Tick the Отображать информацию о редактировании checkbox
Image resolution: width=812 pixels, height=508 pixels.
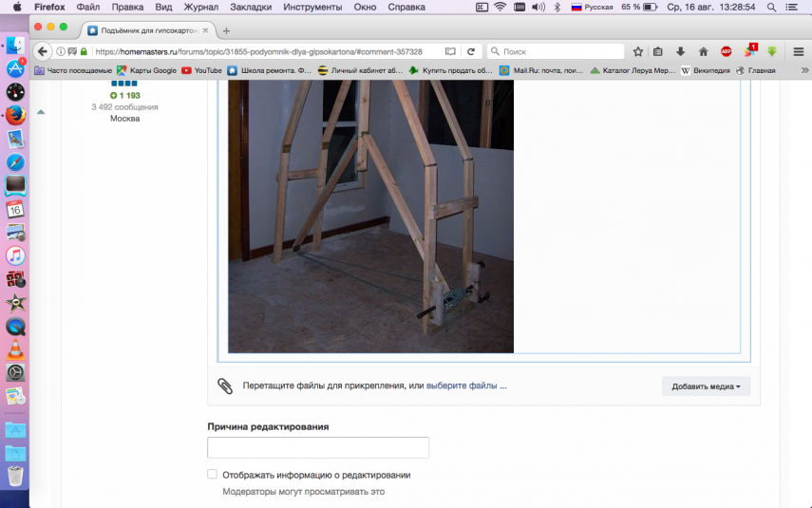[x=213, y=474]
